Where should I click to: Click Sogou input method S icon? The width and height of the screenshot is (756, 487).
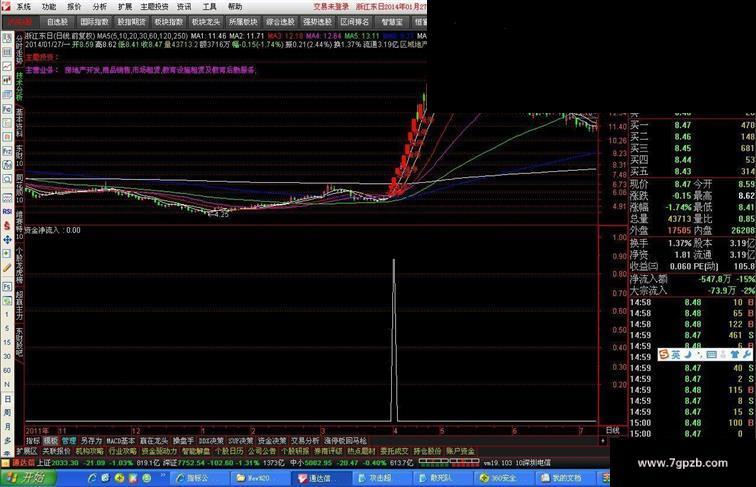664,354
